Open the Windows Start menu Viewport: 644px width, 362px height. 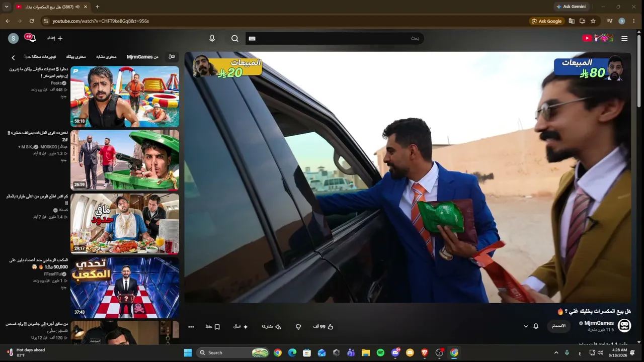(188, 352)
